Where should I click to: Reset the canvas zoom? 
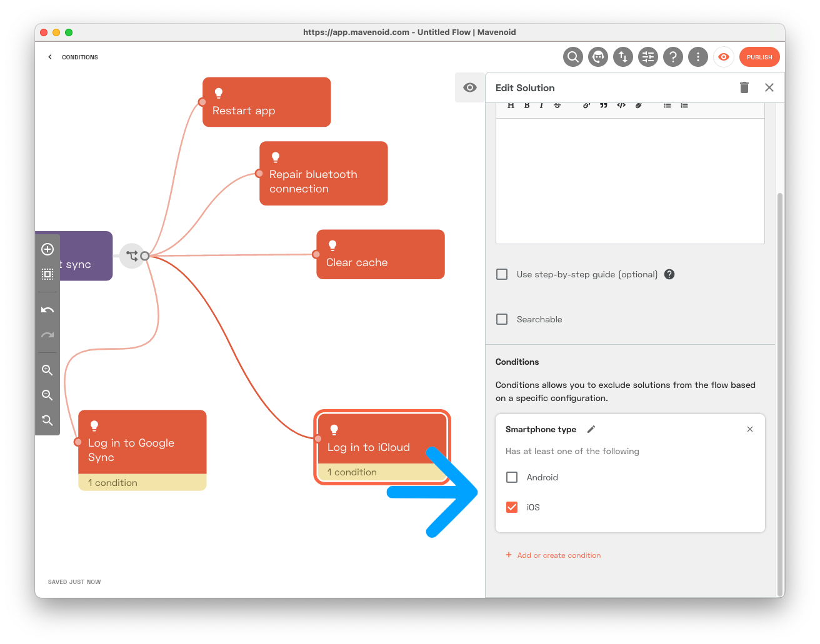click(47, 420)
